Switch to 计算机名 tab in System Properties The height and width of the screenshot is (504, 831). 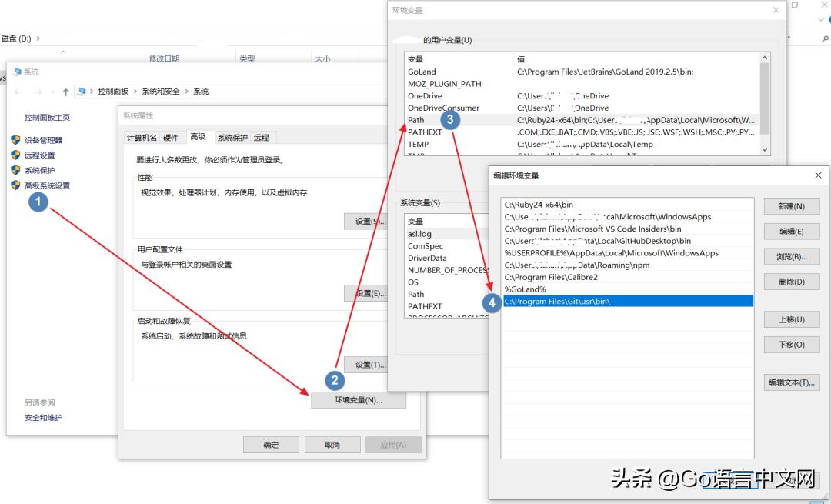click(x=142, y=138)
